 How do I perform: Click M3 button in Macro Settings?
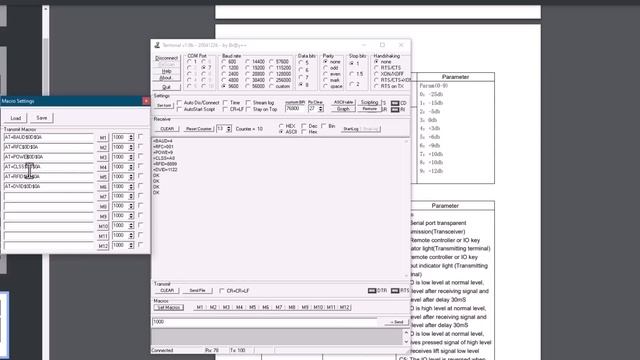pyautogui.click(x=103, y=158)
